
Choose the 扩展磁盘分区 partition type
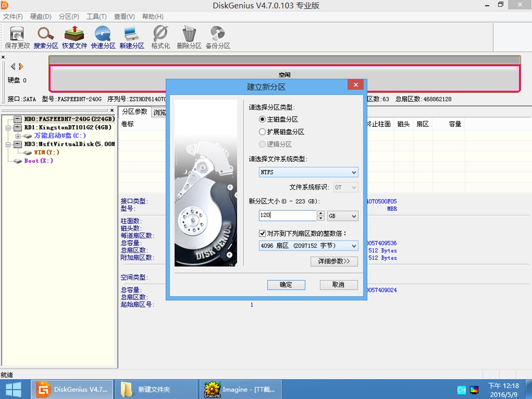(262, 131)
